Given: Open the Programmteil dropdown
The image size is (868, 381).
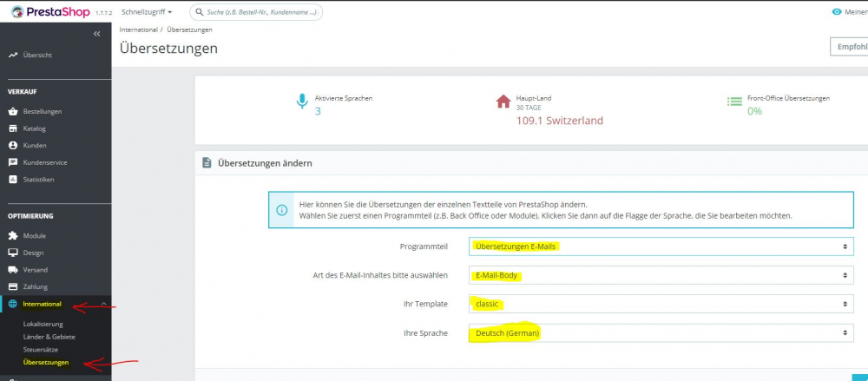Looking at the screenshot, I should (x=661, y=246).
